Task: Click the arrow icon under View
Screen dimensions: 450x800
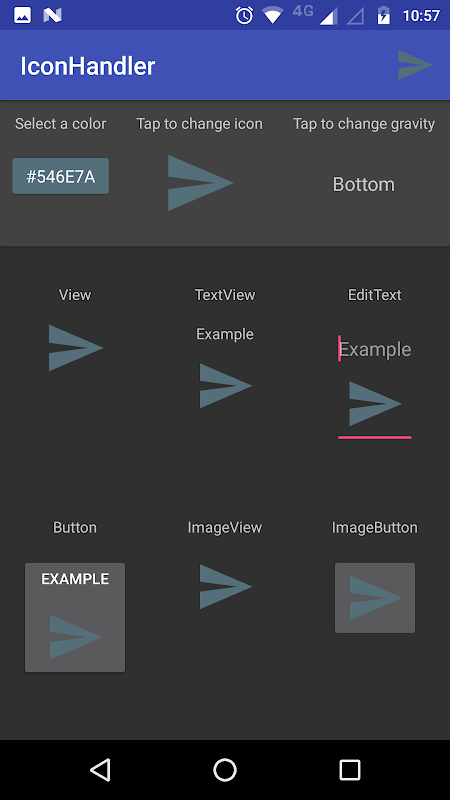Action: click(76, 348)
